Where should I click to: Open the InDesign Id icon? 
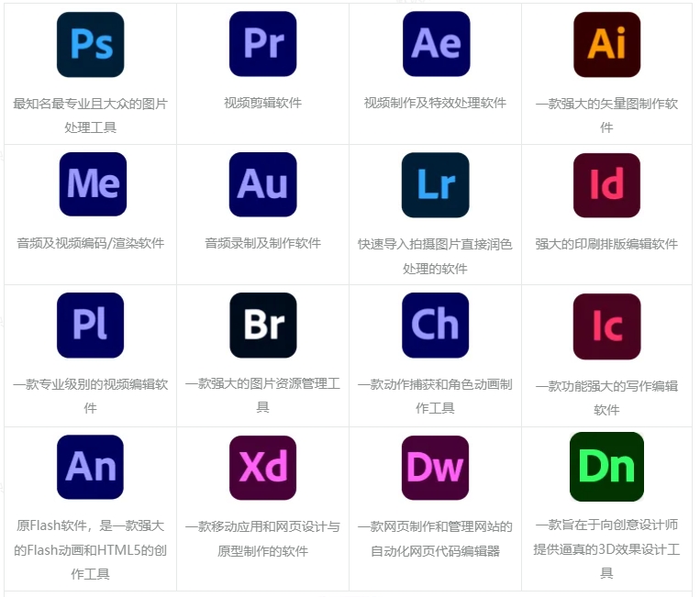pos(607,185)
